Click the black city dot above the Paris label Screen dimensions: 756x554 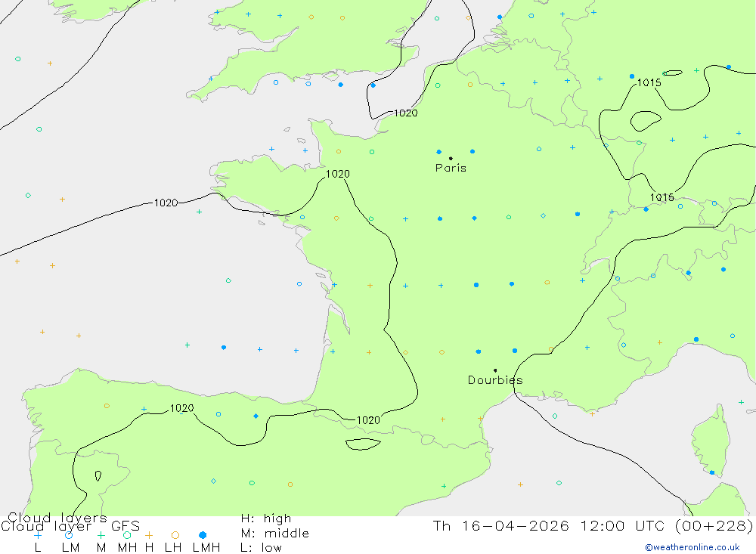pos(451,158)
